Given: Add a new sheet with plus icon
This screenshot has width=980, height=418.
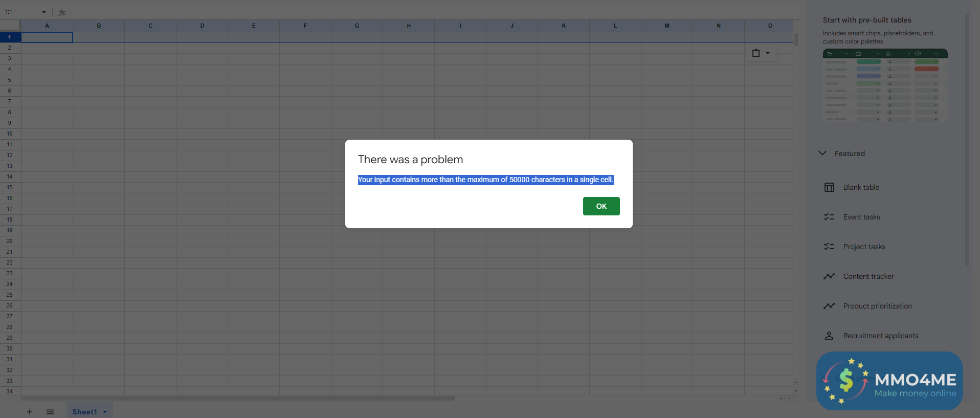Looking at the screenshot, I should pos(30,412).
